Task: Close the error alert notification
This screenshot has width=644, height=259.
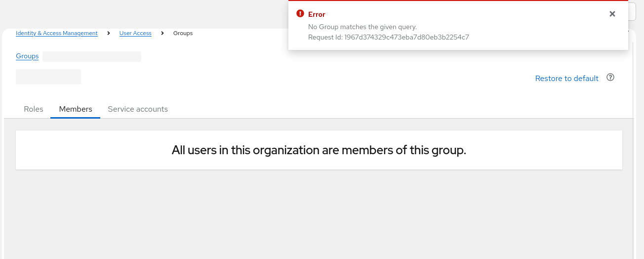Action: click(612, 14)
